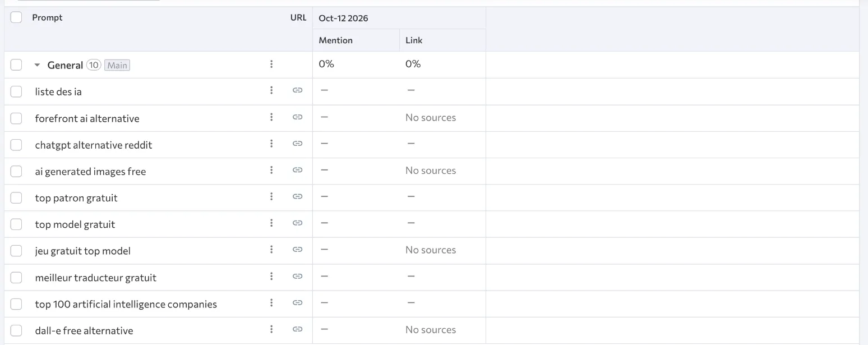Click the 'ai generated images free' prompt text

[90, 171]
